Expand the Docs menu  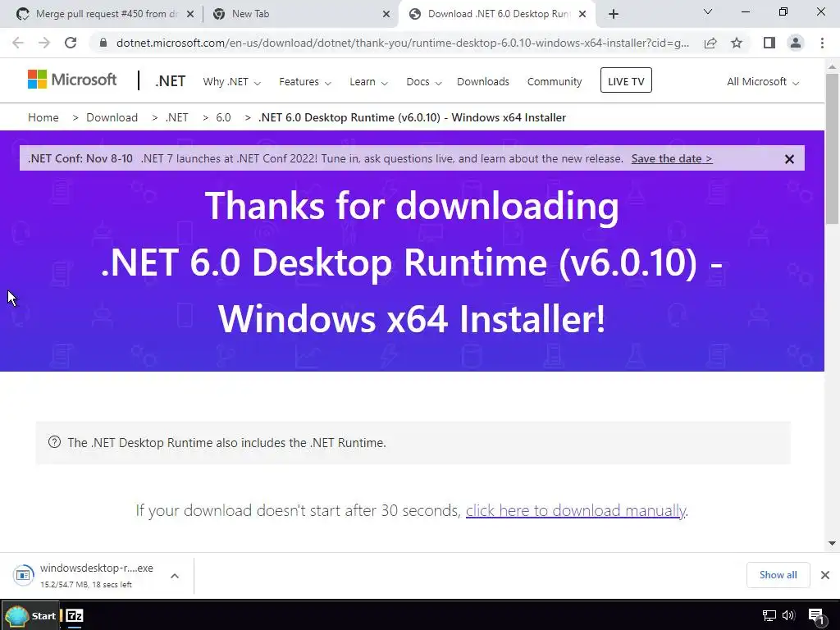pos(424,82)
